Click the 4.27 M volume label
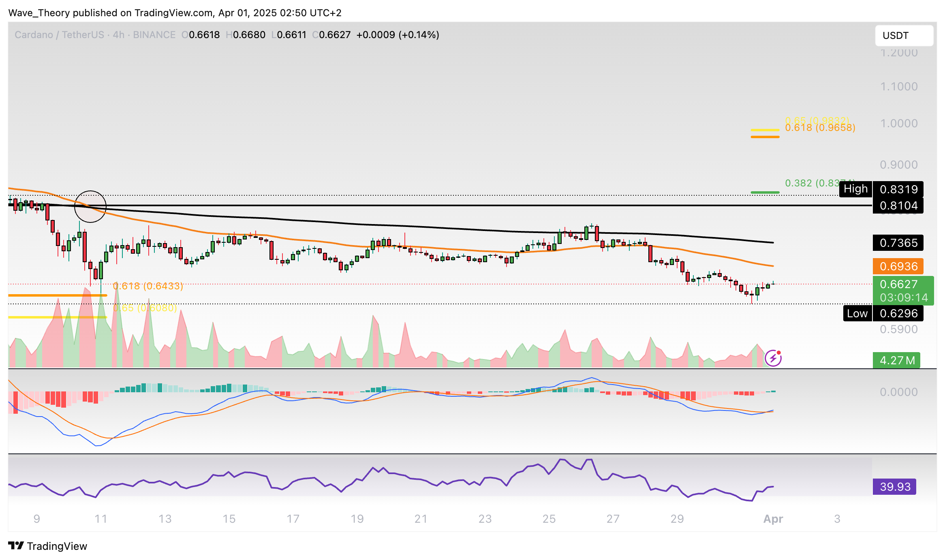This screenshot has width=945, height=560. click(896, 360)
